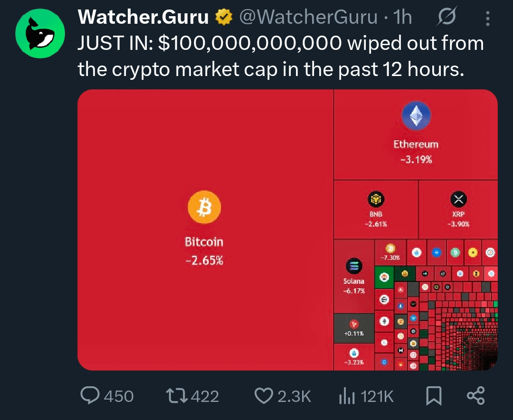Click the orange Bitcoin logo in heatmap

[x=204, y=207]
